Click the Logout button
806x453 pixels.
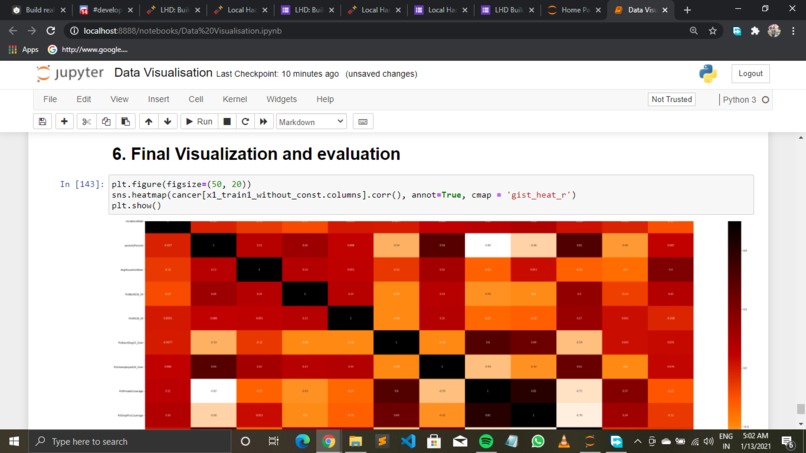pyautogui.click(x=750, y=74)
